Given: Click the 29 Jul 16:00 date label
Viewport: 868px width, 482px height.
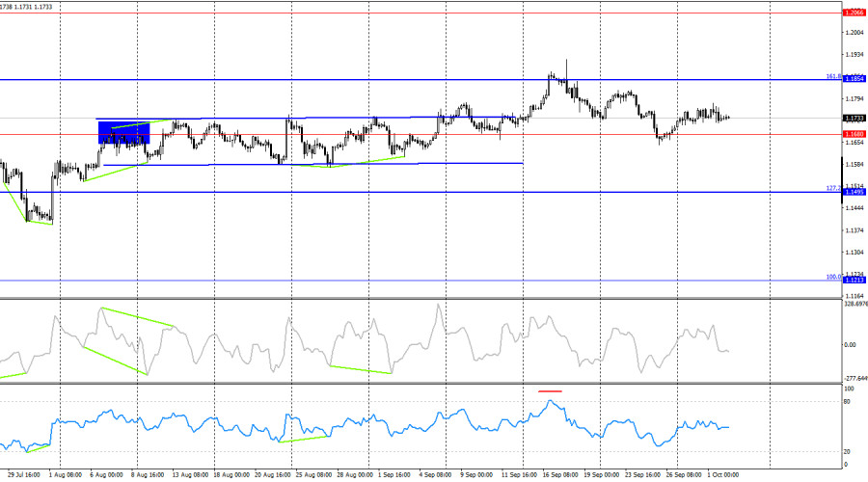Looking at the screenshot, I should point(24,474).
